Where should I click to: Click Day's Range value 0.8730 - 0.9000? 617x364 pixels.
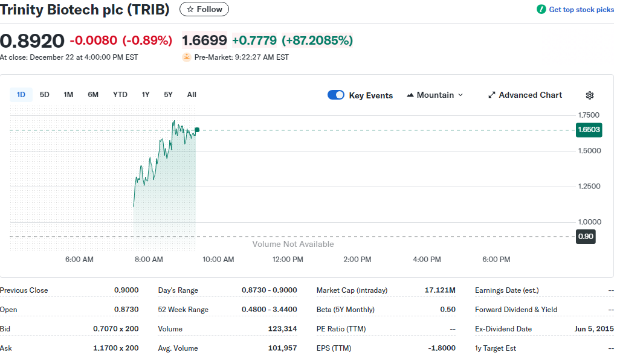[269, 290]
